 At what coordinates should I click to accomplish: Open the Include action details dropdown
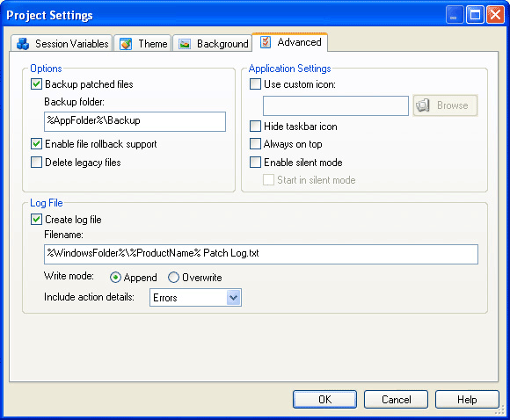click(x=233, y=298)
